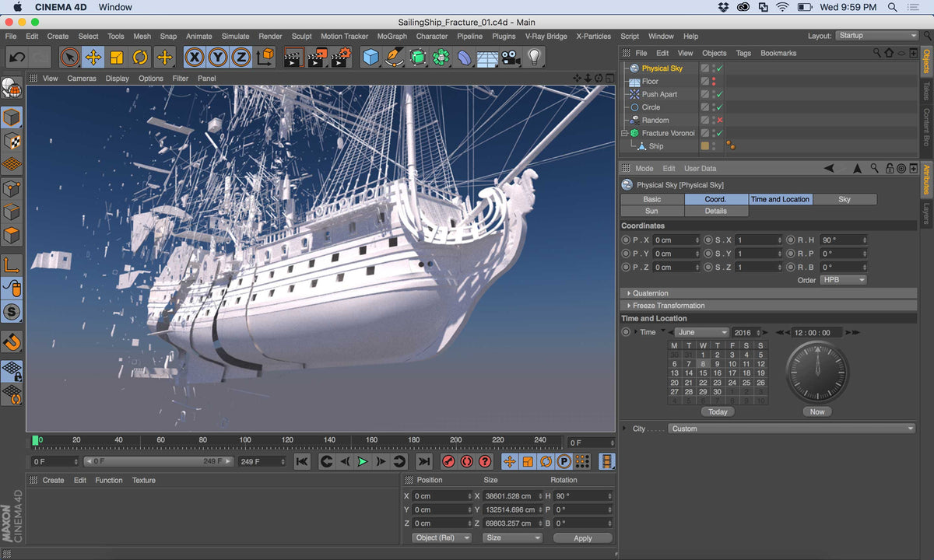
Task: Open the Startup layout dropdown
Action: [877, 35]
